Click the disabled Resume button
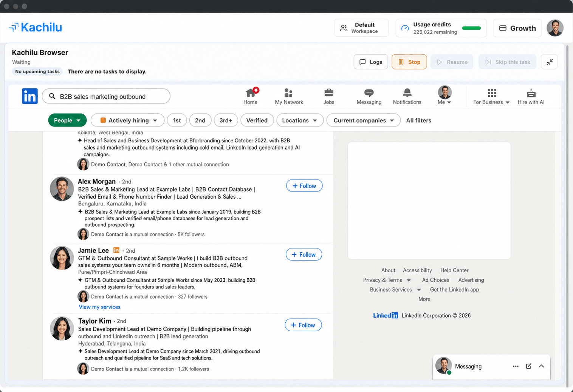This screenshot has width=573, height=392. pyautogui.click(x=452, y=62)
